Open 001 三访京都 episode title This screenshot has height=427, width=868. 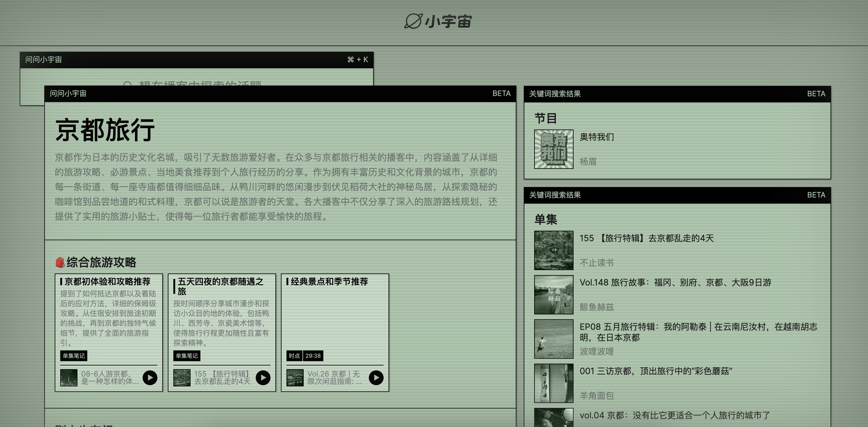click(x=655, y=371)
